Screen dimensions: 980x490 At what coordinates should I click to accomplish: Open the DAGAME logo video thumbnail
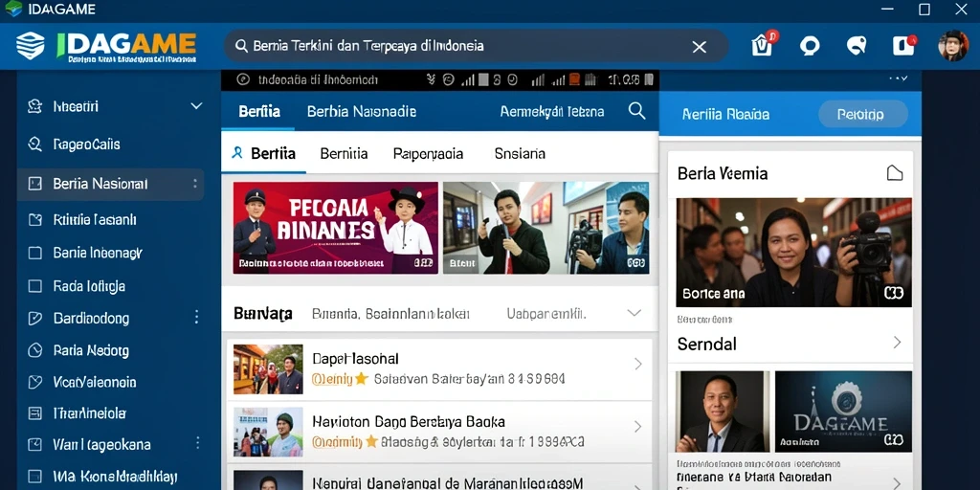pyautogui.click(x=843, y=412)
